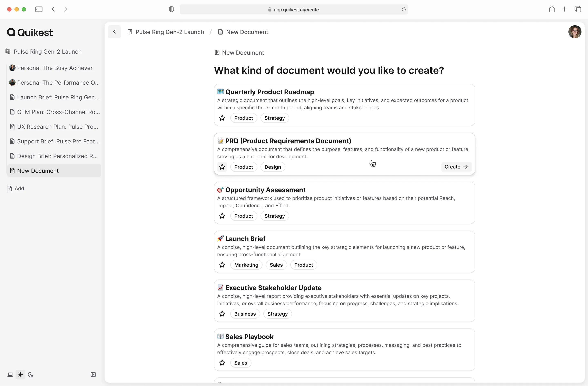
Task: Open GTM Plan: Cross-Channel document
Action: pos(54,112)
